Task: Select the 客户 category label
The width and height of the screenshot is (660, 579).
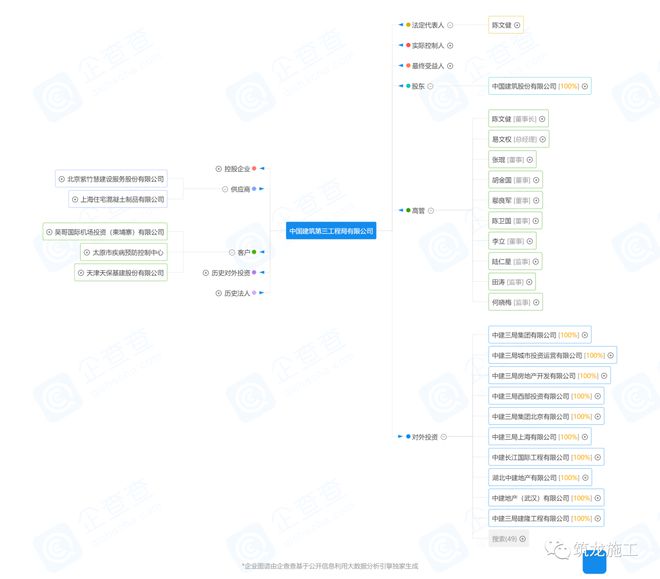Action: 244,252
